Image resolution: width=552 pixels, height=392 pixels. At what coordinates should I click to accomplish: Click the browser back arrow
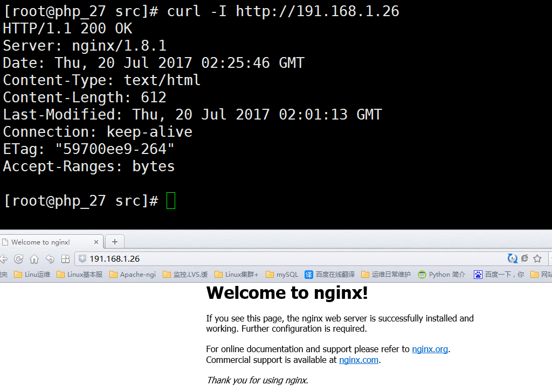pyautogui.click(x=4, y=259)
